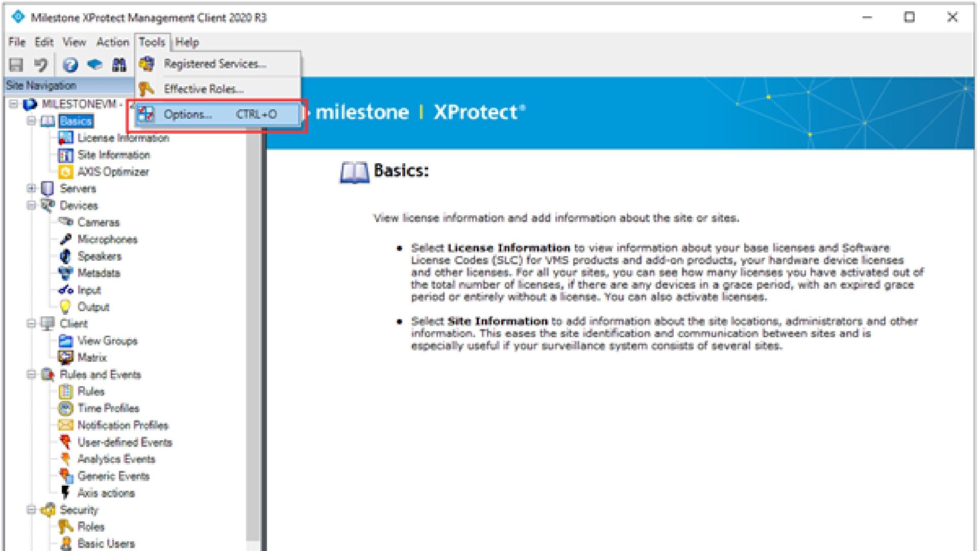Click the Effective Roles key icon

(147, 89)
